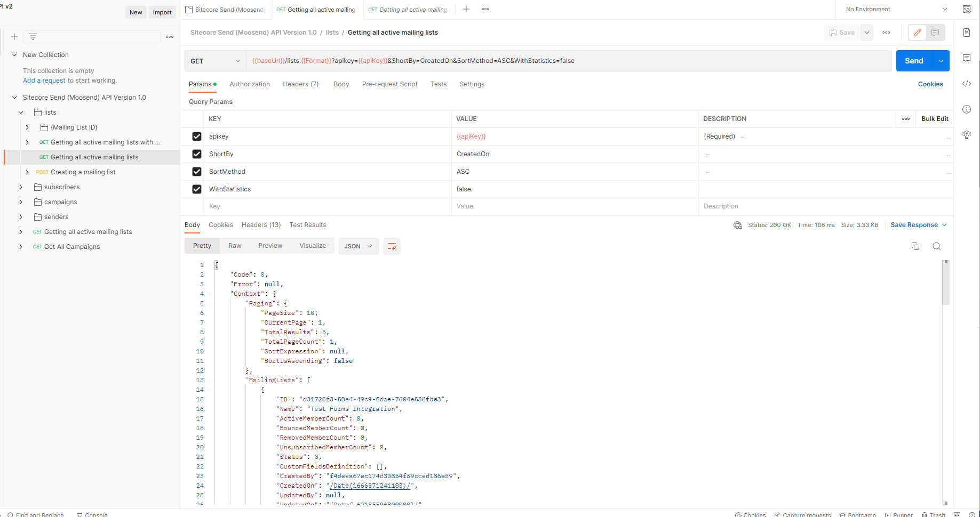Image resolution: width=980 pixels, height=517 pixels.
Task: Open the No Environment selector
Action: (x=896, y=9)
